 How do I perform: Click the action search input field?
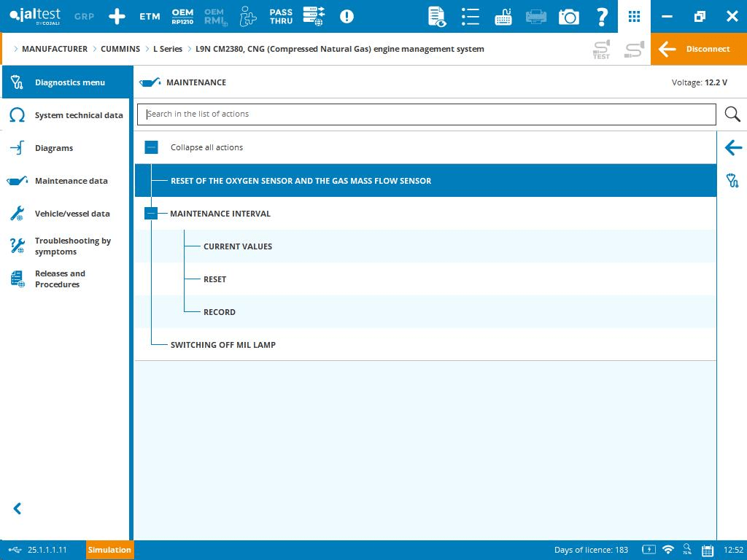[426, 114]
